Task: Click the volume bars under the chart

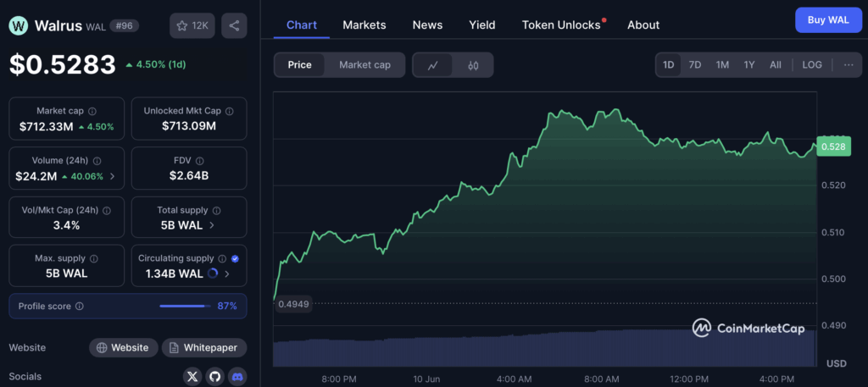Action: click(545, 348)
